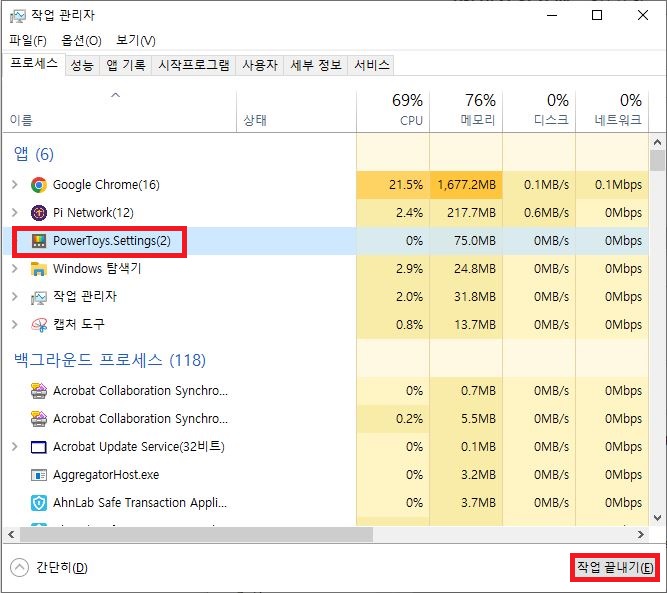This screenshot has height=593, width=667.
Task: Open the 보기(V) menu
Action: pos(136,40)
